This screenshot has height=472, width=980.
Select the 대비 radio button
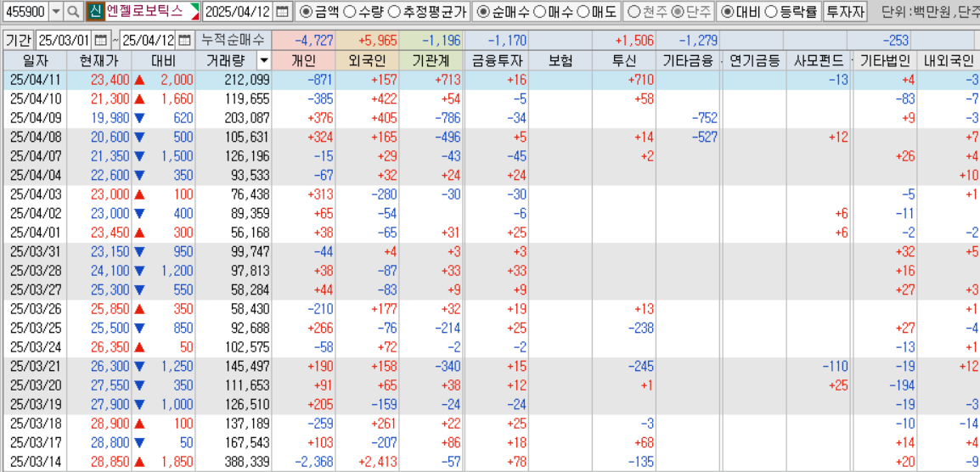tap(728, 11)
